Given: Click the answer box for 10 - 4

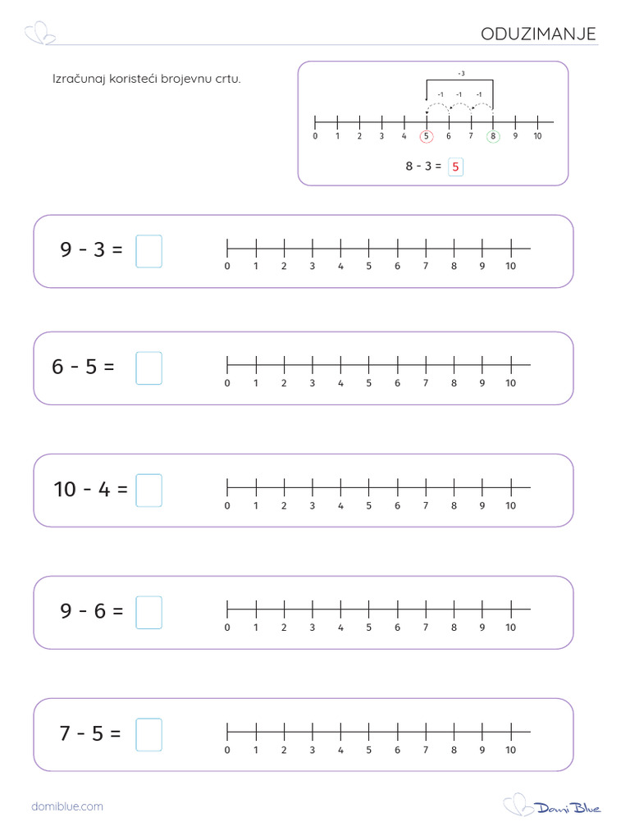Looking at the screenshot, I should coord(149,491).
